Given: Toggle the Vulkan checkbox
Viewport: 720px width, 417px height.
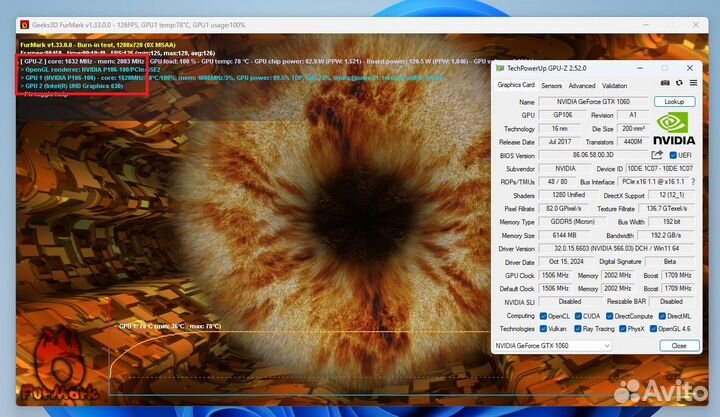Looking at the screenshot, I should (x=543, y=329).
